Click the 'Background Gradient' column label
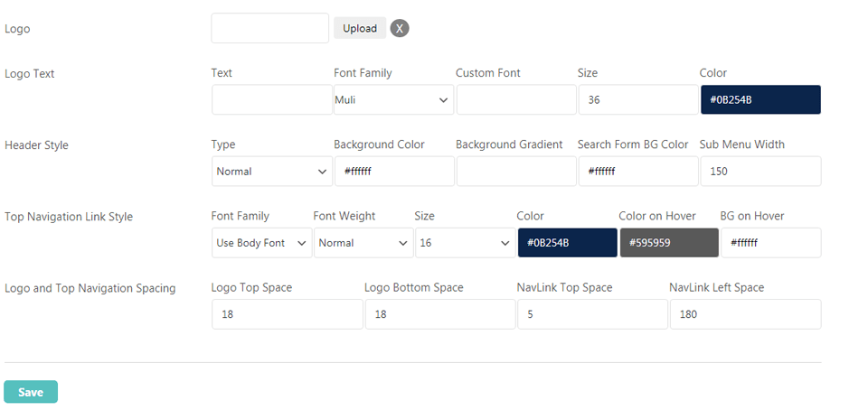This screenshot has width=868, height=410. 509,144
